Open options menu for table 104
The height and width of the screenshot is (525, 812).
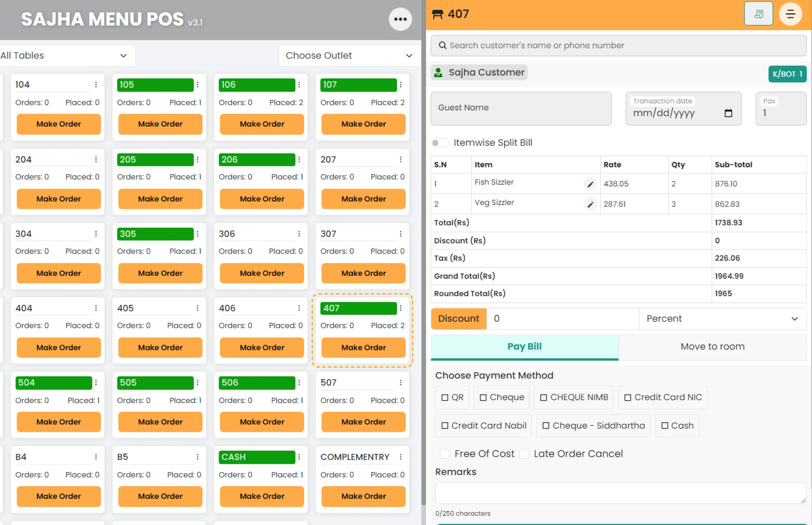coord(96,85)
